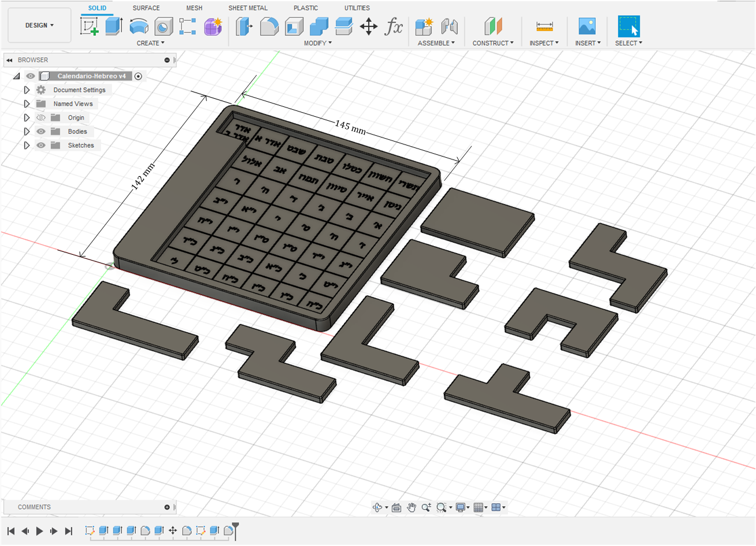Click the Revolve tool icon
The image size is (756, 546).
coord(139,26)
